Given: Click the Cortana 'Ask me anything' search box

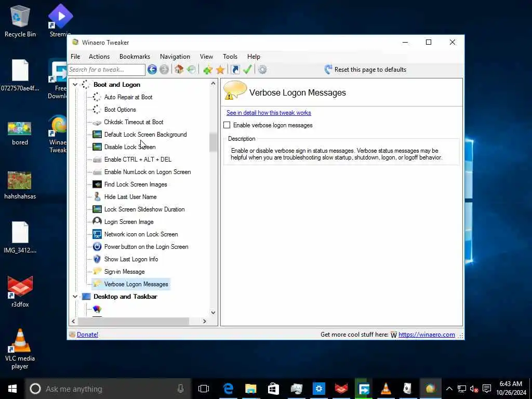Looking at the screenshot, I should (107, 389).
